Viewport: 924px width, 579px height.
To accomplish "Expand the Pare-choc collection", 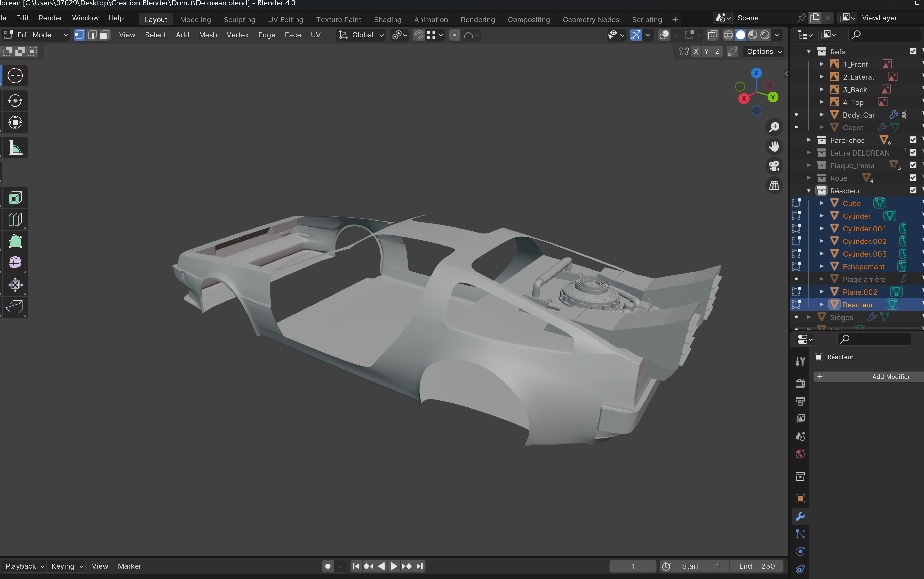I will [x=809, y=140].
